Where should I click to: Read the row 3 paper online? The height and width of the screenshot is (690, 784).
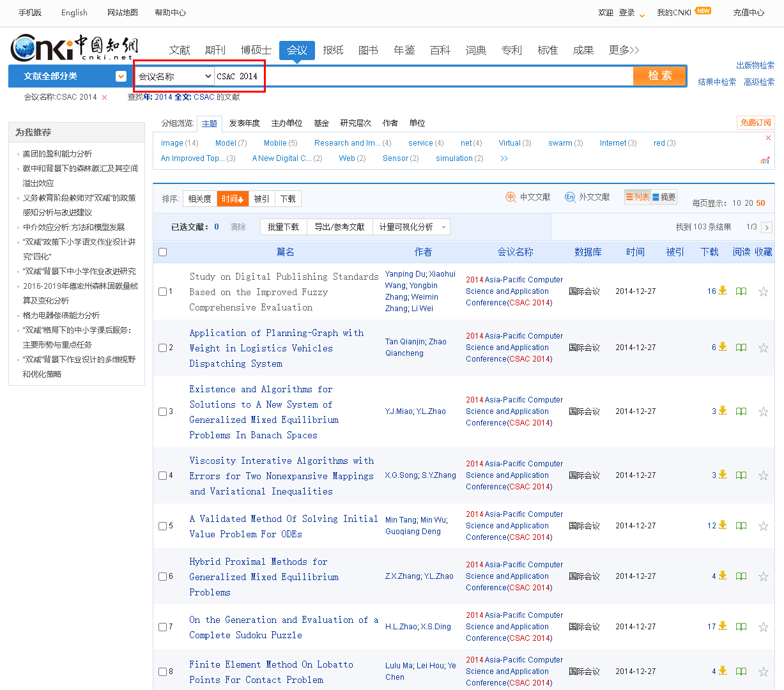point(741,411)
